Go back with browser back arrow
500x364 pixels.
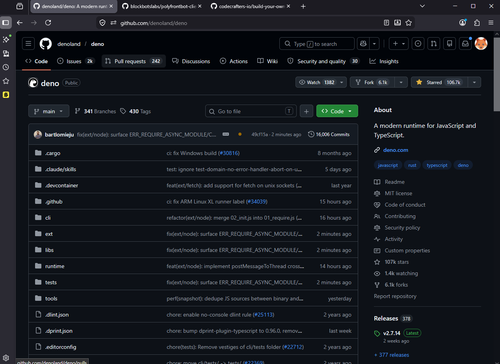coord(20,23)
